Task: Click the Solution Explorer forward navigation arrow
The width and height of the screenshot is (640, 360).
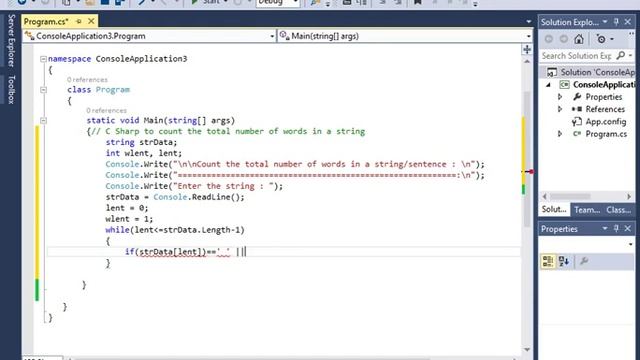Action: click(x=564, y=39)
